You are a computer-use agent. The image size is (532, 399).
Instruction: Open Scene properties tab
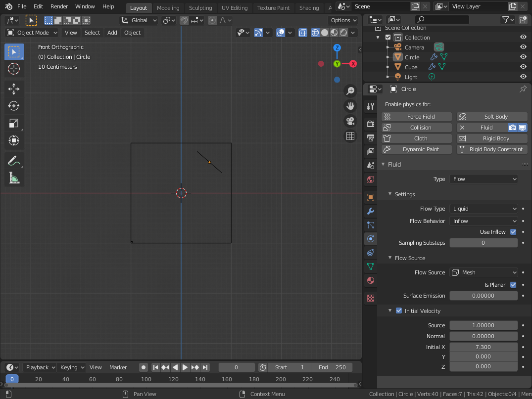371,166
